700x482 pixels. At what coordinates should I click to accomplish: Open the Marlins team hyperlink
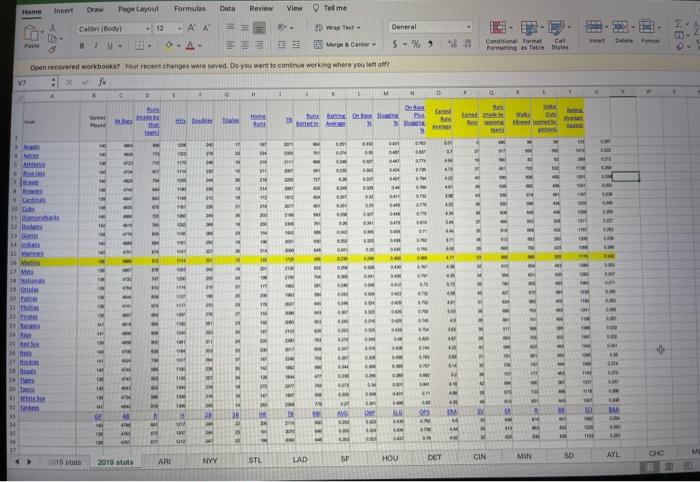point(31,262)
